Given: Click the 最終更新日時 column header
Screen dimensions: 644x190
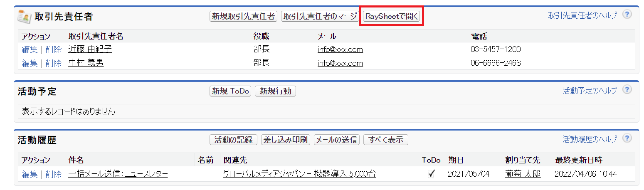Looking at the screenshot, I should [578, 160].
